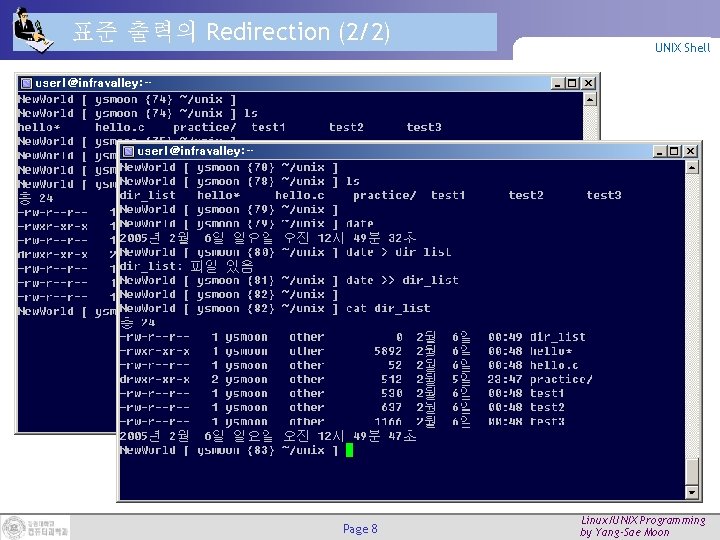This screenshot has width=720, height=540.
Task: Click 'hello.c' in front terminal ls output
Action: pos(300,196)
